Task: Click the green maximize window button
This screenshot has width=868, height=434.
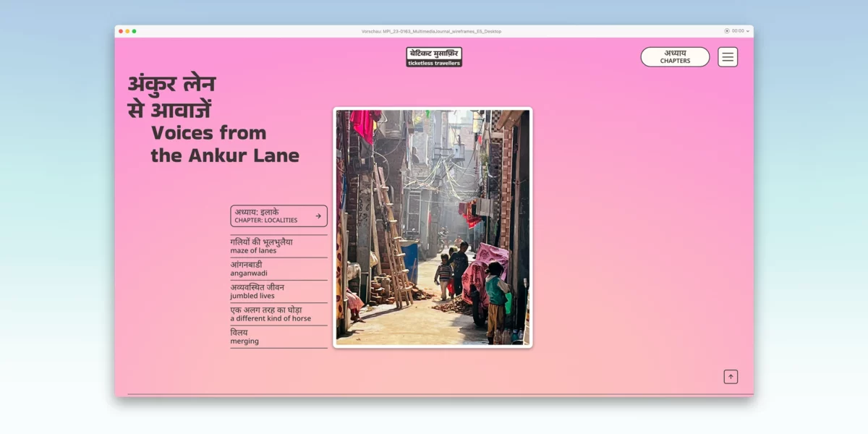Action: (x=134, y=31)
